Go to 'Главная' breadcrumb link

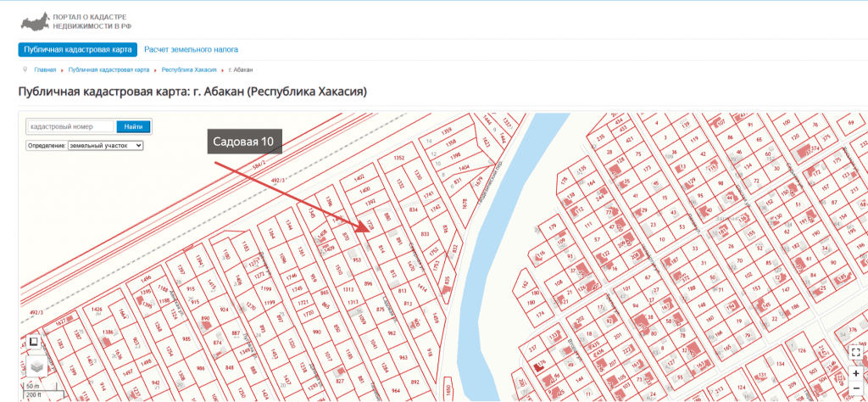(45, 70)
